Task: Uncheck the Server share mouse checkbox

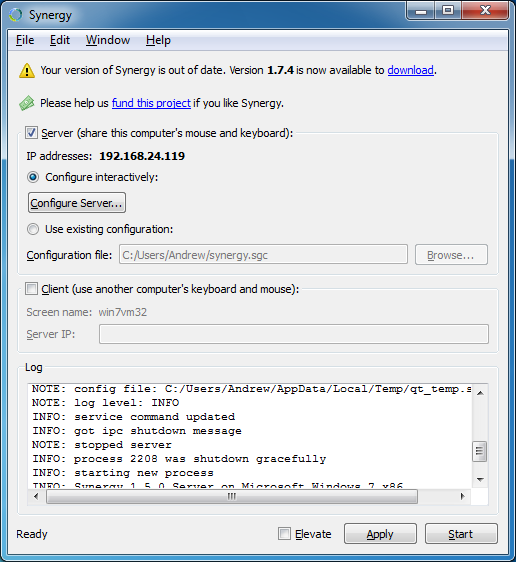Action: (x=31, y=133)
